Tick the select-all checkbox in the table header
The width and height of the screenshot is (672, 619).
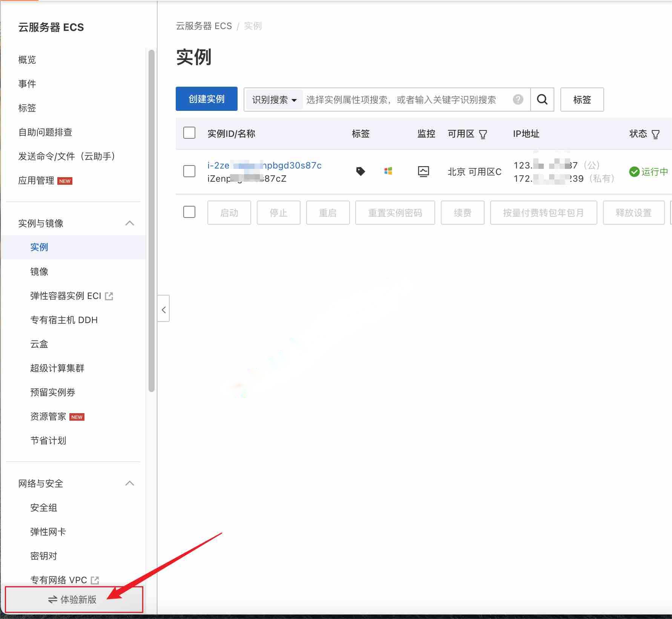tap(189, 133)
